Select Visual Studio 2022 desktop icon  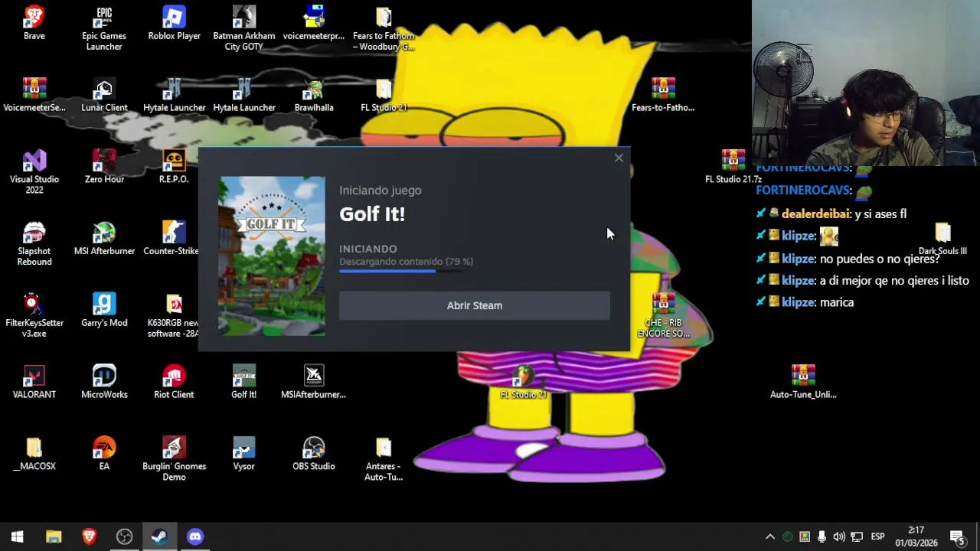[x=34, y=172]
